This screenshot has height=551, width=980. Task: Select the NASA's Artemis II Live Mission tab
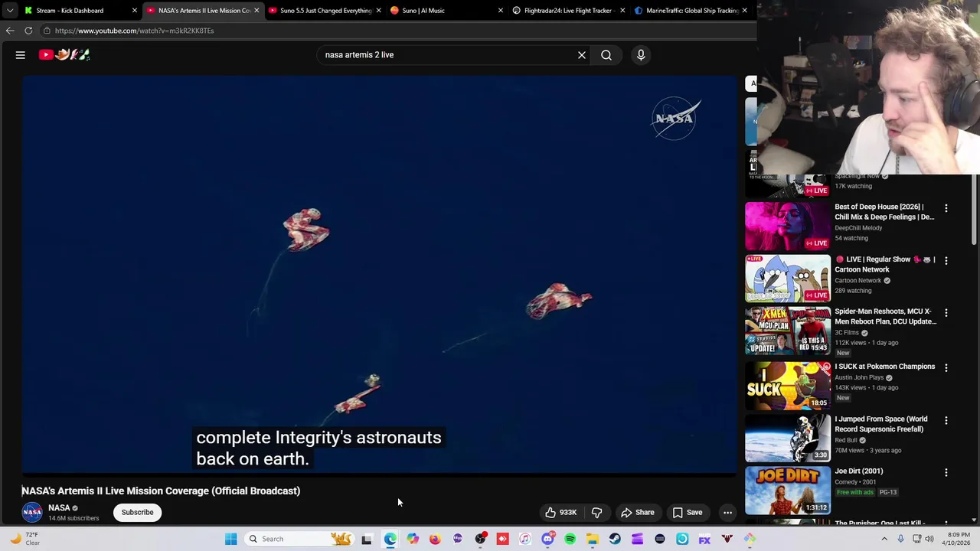pos(204,11)
